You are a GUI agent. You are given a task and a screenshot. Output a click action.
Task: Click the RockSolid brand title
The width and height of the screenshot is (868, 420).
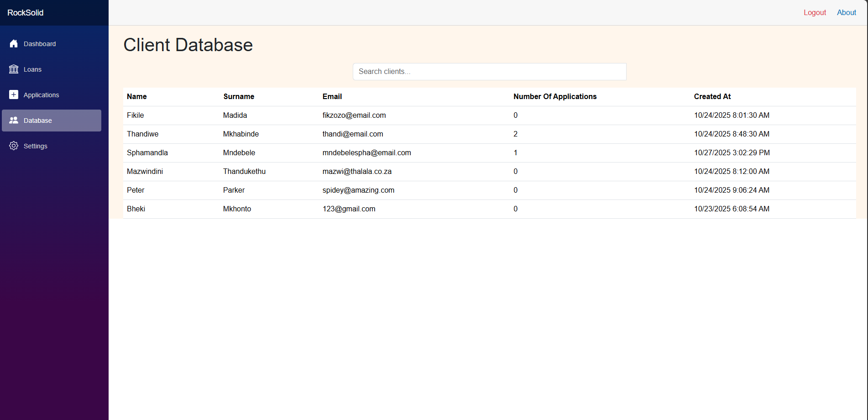point(26,13)
